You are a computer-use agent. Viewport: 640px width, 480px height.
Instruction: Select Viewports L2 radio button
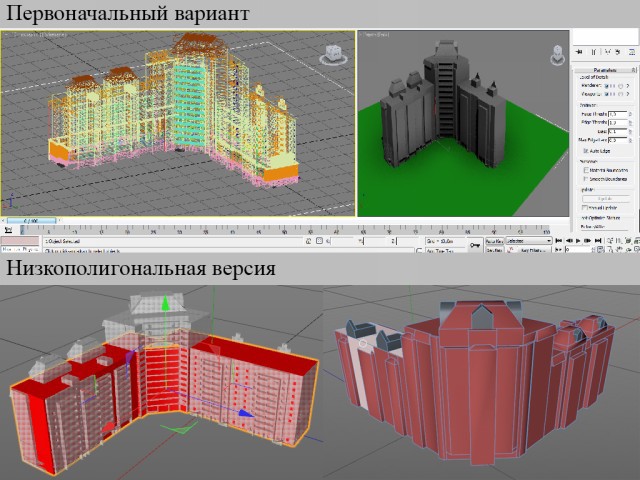click(621, 94)
